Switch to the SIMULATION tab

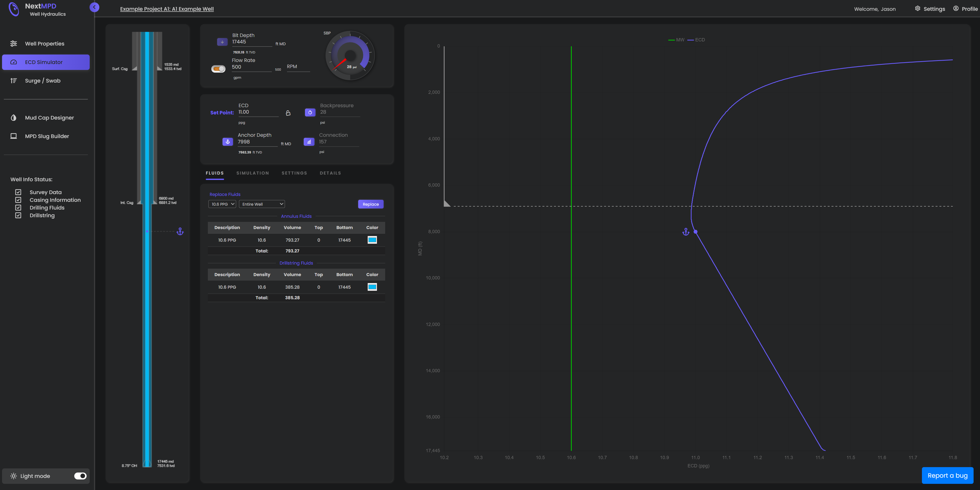coord(252,173)
